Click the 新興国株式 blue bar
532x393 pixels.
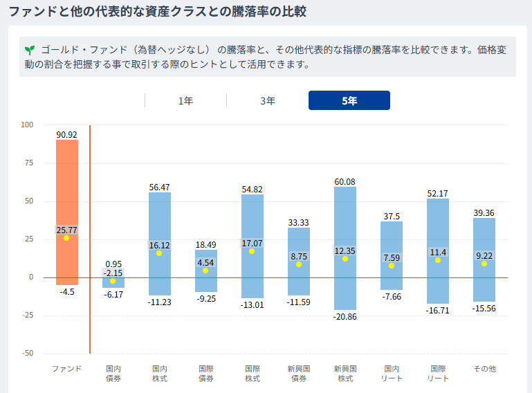(345, 248)
